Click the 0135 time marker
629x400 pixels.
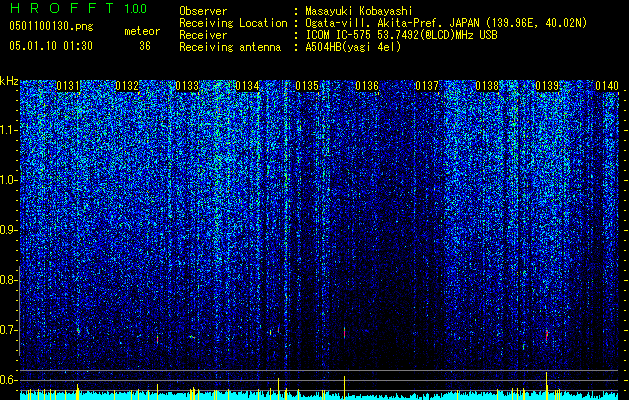[x=307, y=86]
